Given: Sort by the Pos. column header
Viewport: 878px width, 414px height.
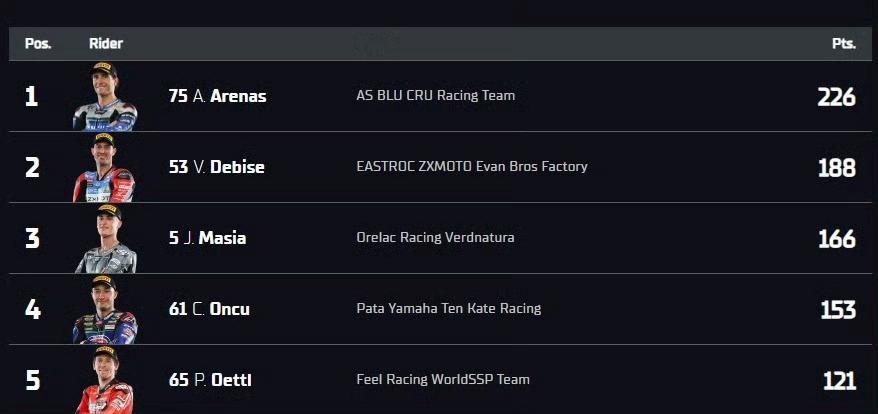Looking at the screenshot, I should 38,44.
